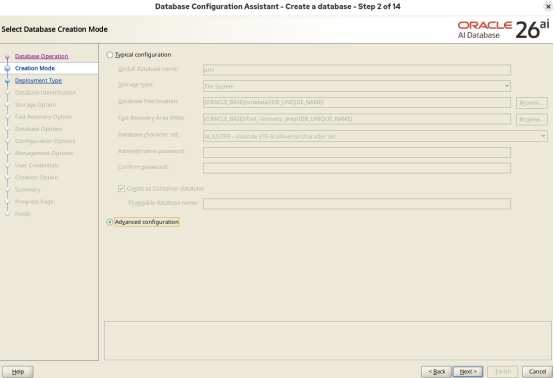Click the Database Operation step marker icon
The image size is (554, 378).
coord(7,57)
